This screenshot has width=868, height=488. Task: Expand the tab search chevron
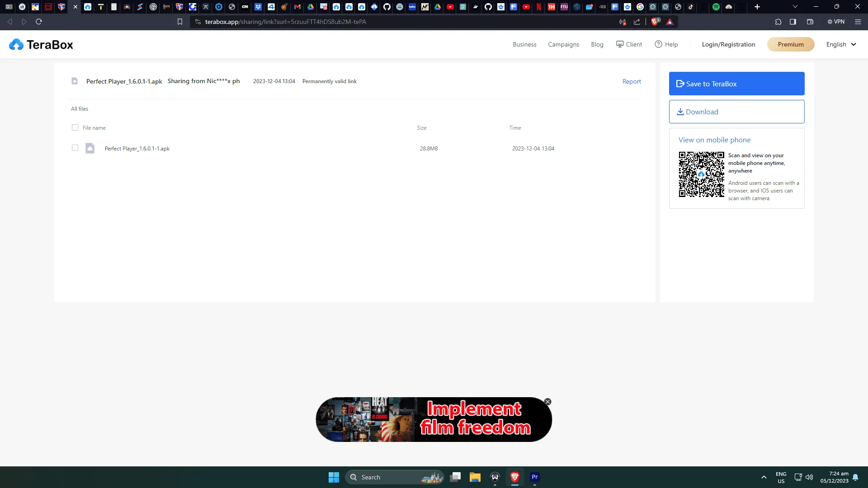(x=795, y=7)
